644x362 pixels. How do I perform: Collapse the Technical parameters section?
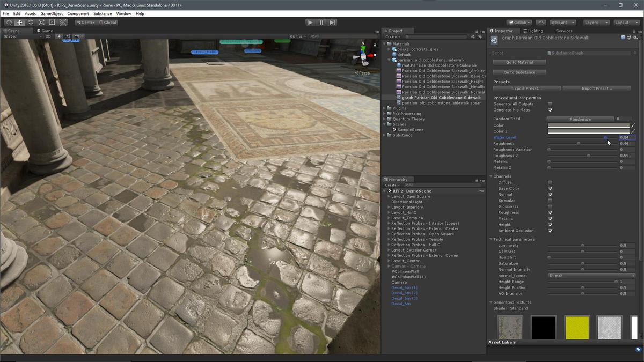(491, 239)
